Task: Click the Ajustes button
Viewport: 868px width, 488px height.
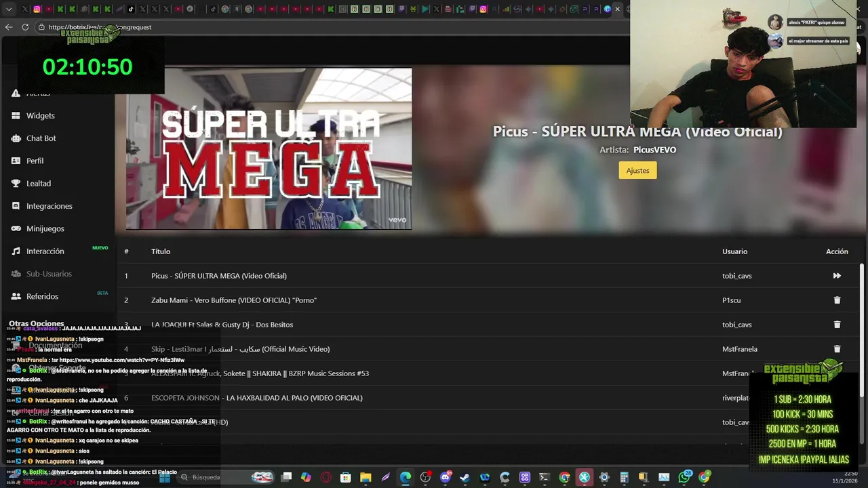Action: 637,171
